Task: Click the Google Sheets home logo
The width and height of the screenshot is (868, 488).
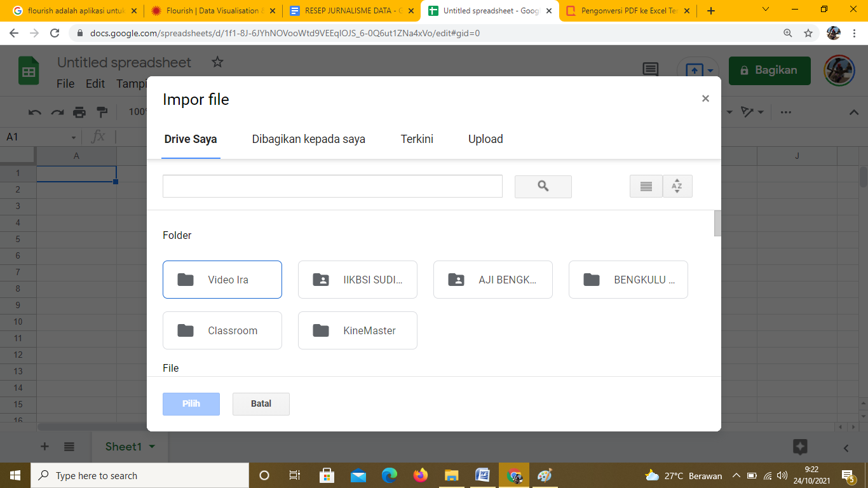Action: (29, 71)
